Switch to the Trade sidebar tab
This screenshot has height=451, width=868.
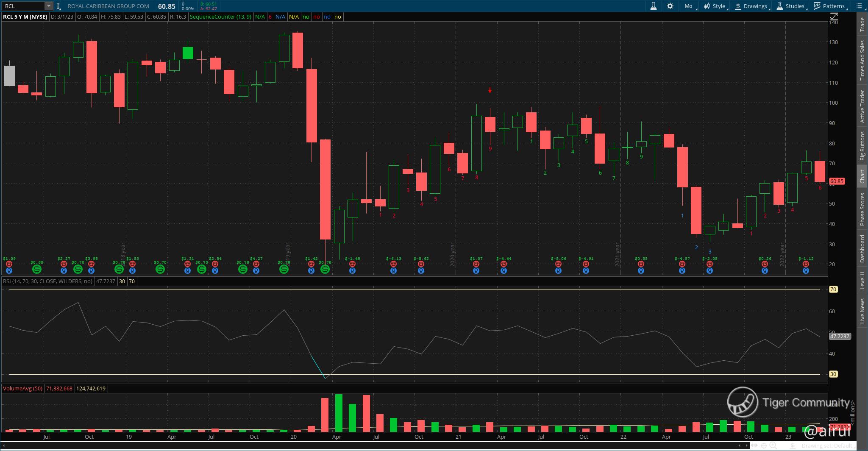pos(862,25)
